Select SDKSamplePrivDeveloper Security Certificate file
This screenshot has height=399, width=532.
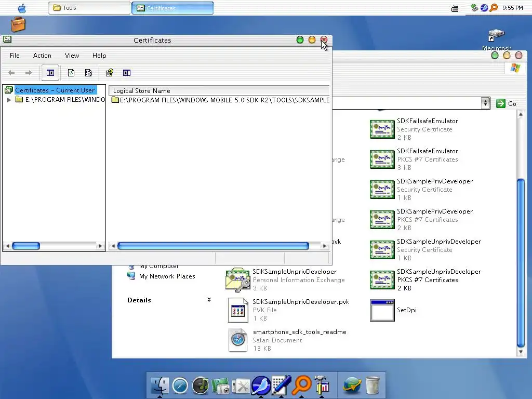(421, 189)
